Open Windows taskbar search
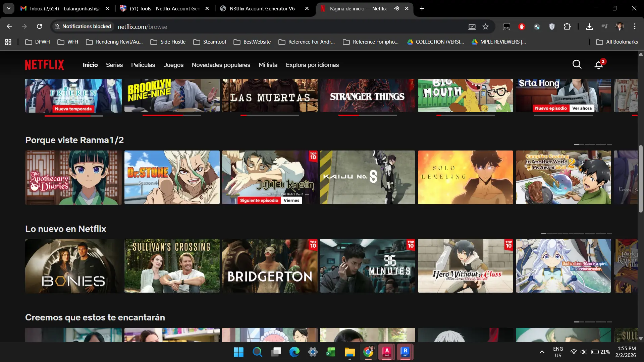 click(x=257, y=352)
